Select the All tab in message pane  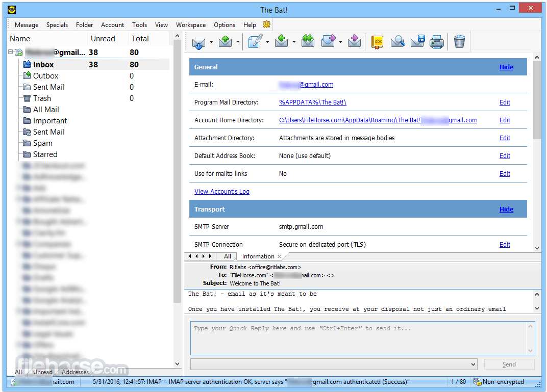228,256
